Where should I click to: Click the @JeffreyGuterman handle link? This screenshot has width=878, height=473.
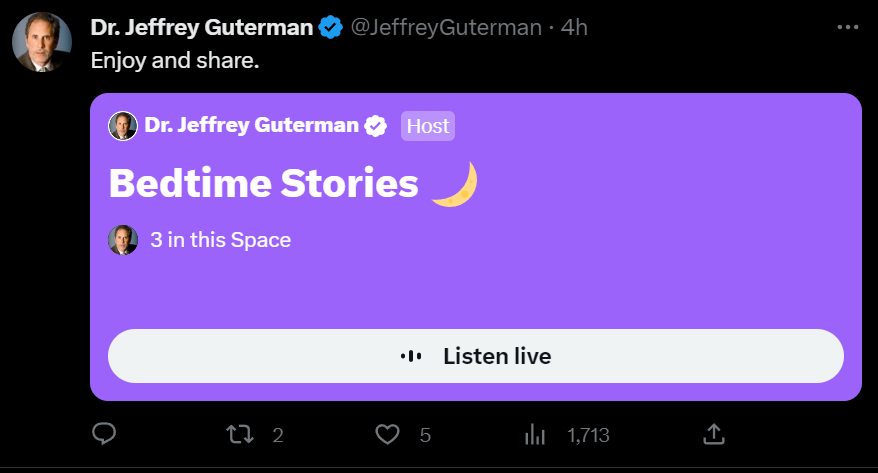click(445, 27)
